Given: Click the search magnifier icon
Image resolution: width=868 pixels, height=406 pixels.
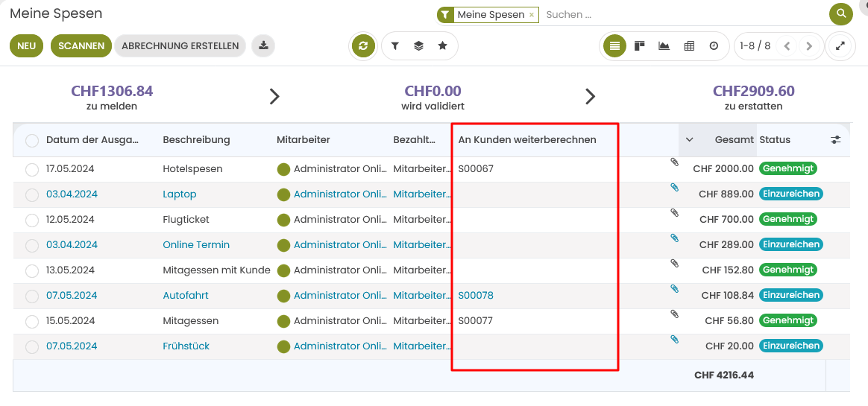Looking at the screenshot, I should pyautogui.click(x=840, y=14).
